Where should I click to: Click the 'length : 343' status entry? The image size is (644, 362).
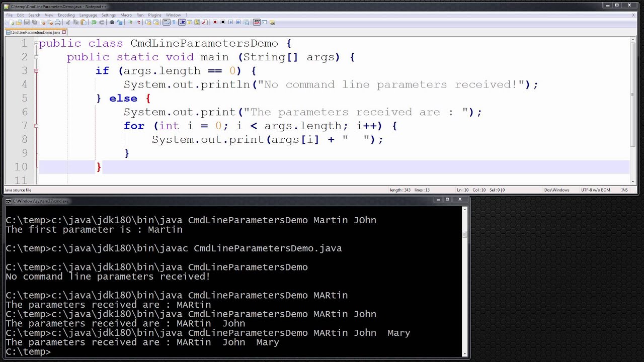pos(400,190)
